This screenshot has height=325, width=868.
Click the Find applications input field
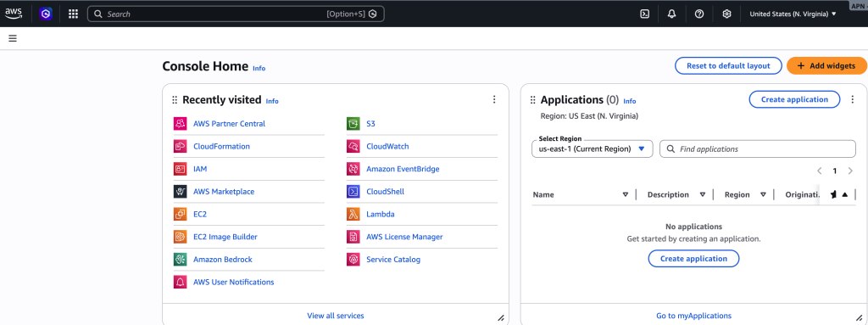click(x=757, y=148)
